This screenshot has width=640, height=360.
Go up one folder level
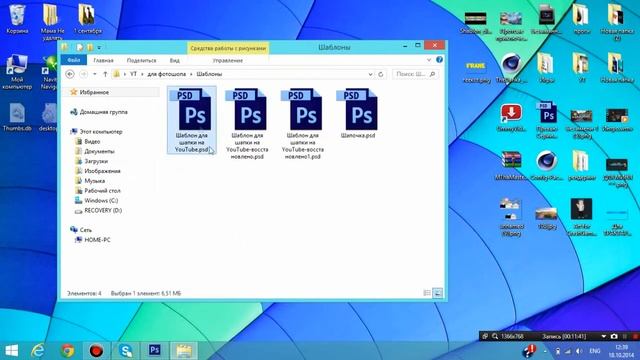[105, 74]
